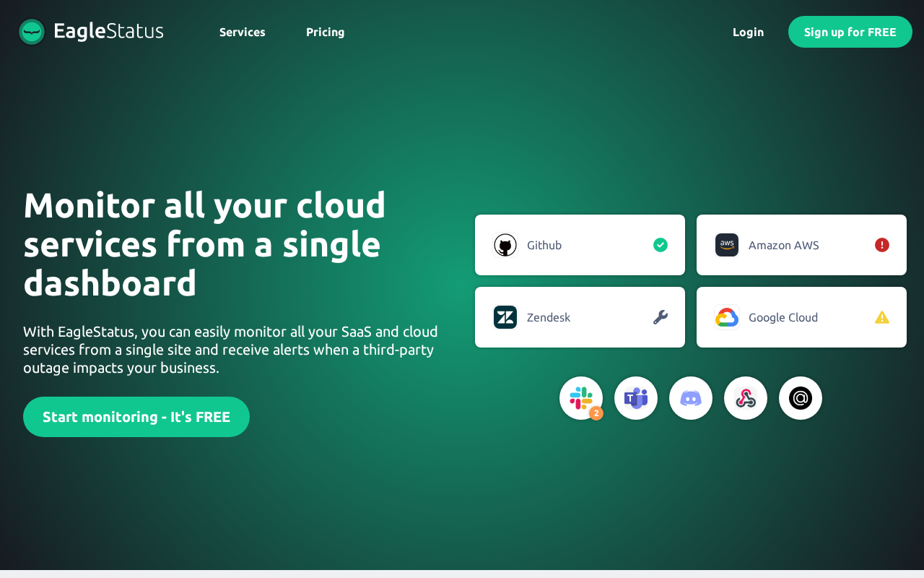Image resolution: width=924 pixels, height=578 pixels.
Task: Click the paragraph starting With EagleStatus
Action: point(231,350)
